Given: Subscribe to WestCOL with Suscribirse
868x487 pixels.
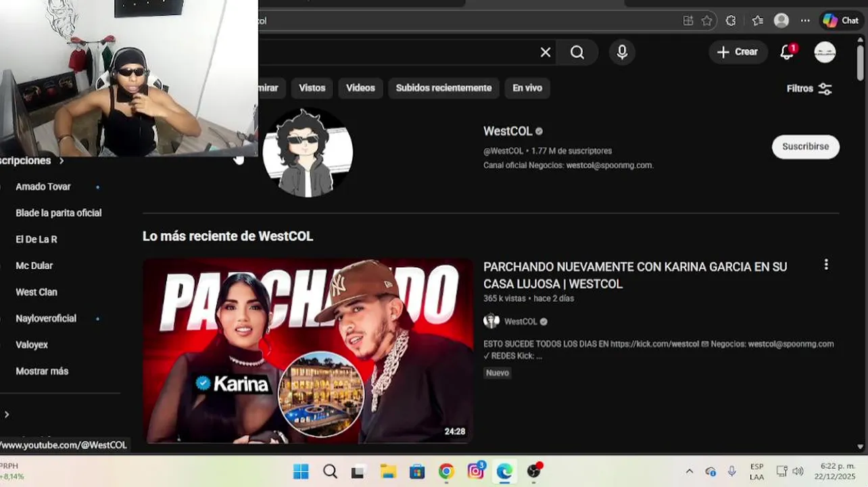Looking at the screenshot, I should coord(805,147).
